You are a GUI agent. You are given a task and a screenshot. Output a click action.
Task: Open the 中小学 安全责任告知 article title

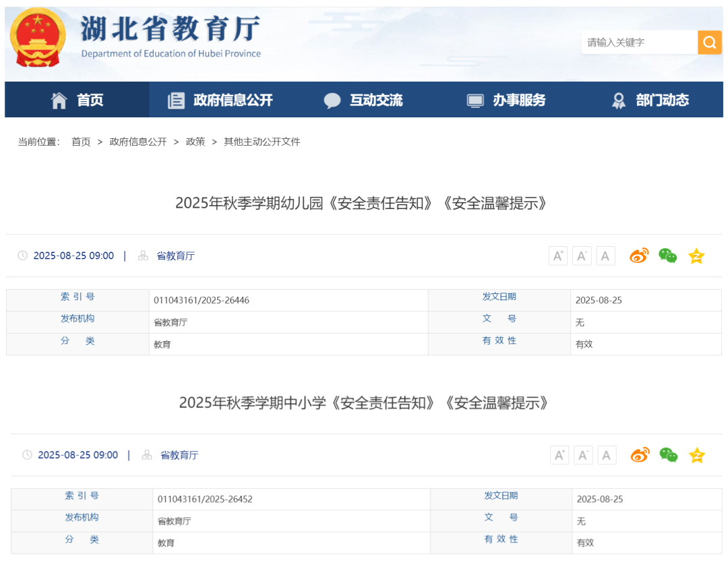coord(363,403)
